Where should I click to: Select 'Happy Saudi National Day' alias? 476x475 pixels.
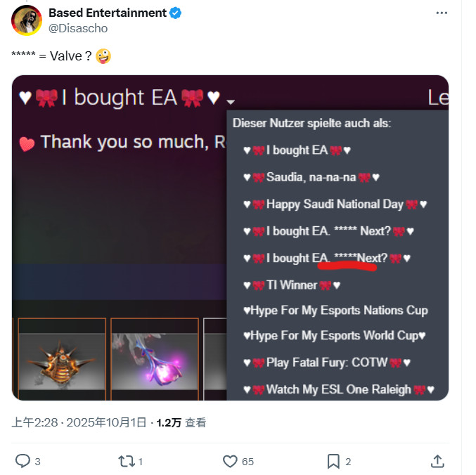[x=335, y=204]
